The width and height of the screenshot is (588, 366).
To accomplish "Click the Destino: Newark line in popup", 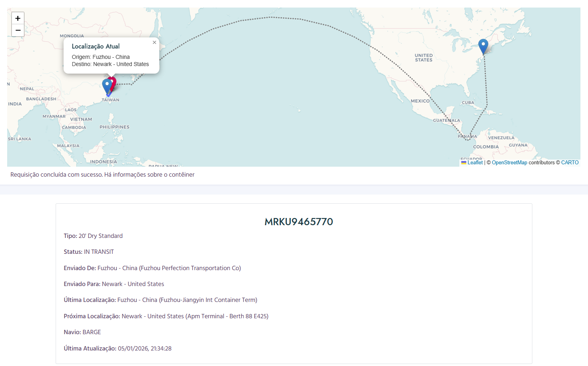I will [110, 64].
